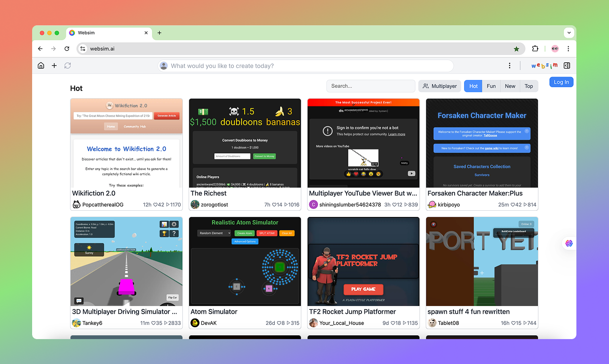The height and width of the screenshot is (364, 609).
Task: Open the Tankey6 username
Action: click(92, 323)
